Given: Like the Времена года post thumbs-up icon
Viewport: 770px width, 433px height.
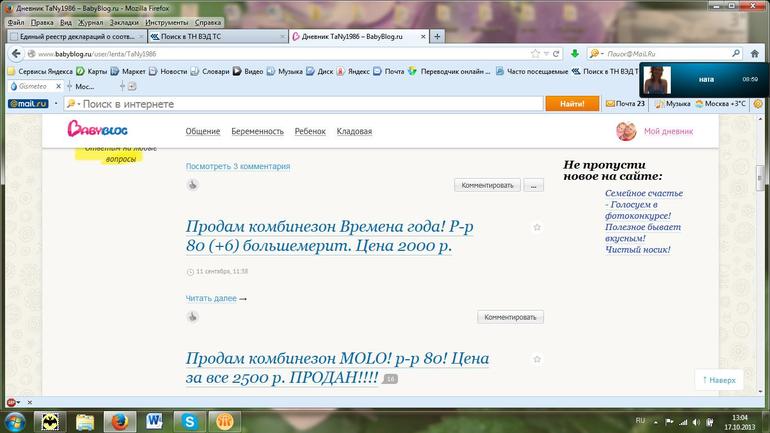Looking at the screenshot, I should tap(192, 317).
